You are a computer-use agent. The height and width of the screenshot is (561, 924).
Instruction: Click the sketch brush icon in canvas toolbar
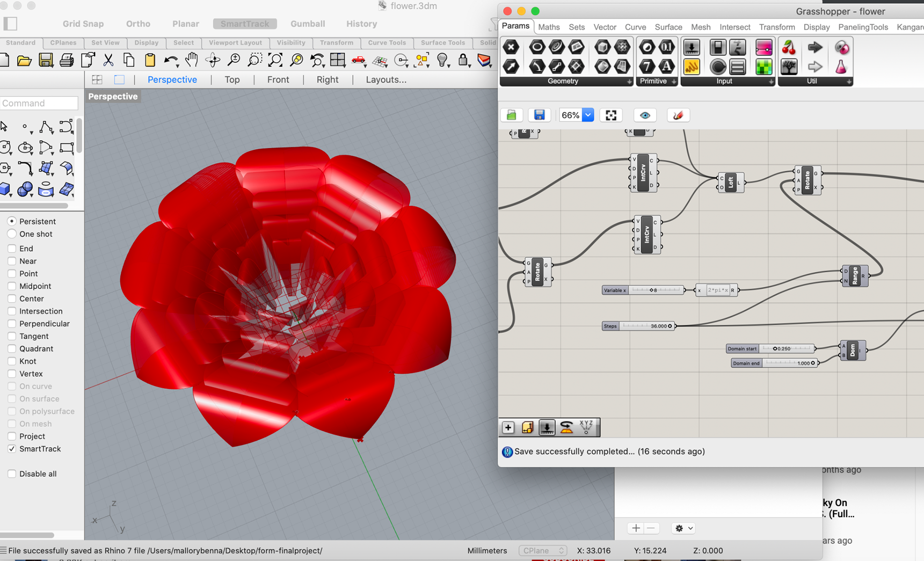tap(678, 115)
